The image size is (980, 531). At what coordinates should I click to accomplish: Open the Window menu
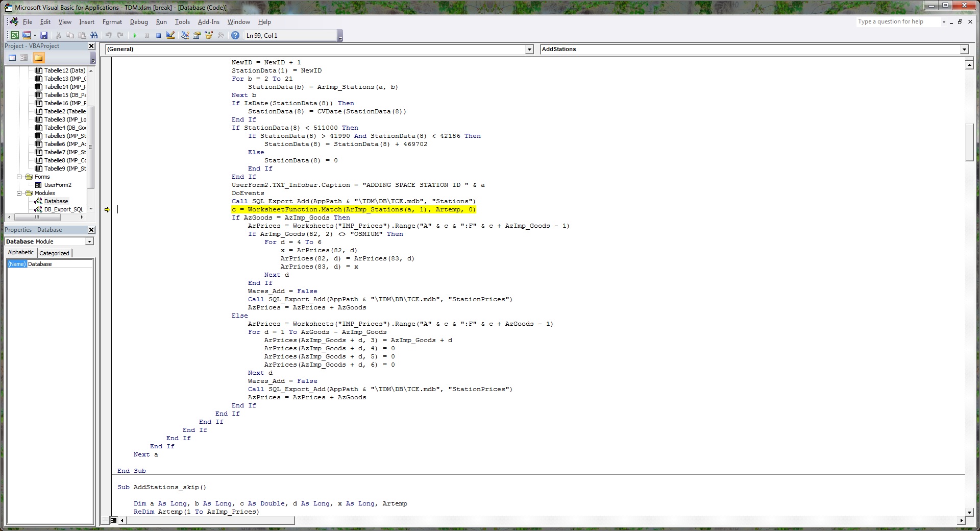tap(239, 22)
